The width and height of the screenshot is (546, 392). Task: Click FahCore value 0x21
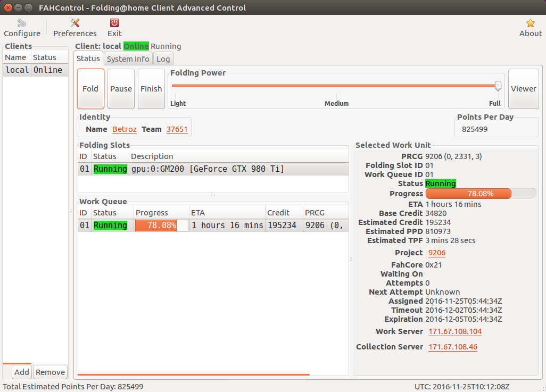coord(434,265)
